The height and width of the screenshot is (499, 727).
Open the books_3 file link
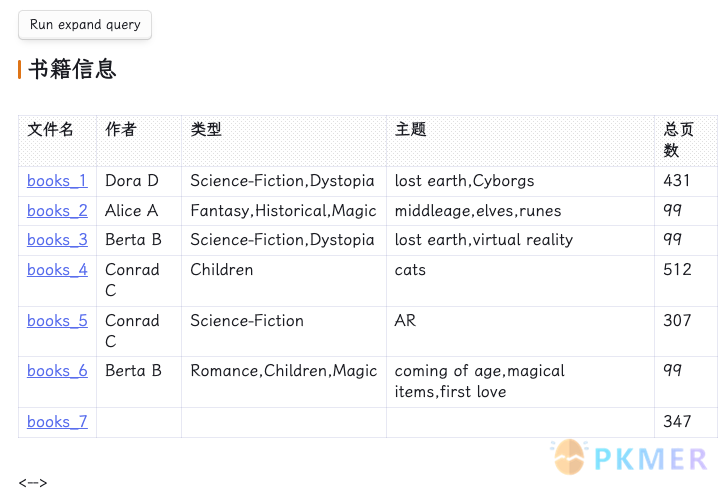point(57,240)
